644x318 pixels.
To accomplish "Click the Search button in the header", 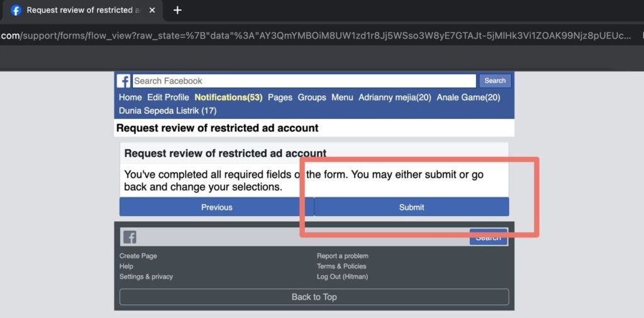I will point(495,81).
